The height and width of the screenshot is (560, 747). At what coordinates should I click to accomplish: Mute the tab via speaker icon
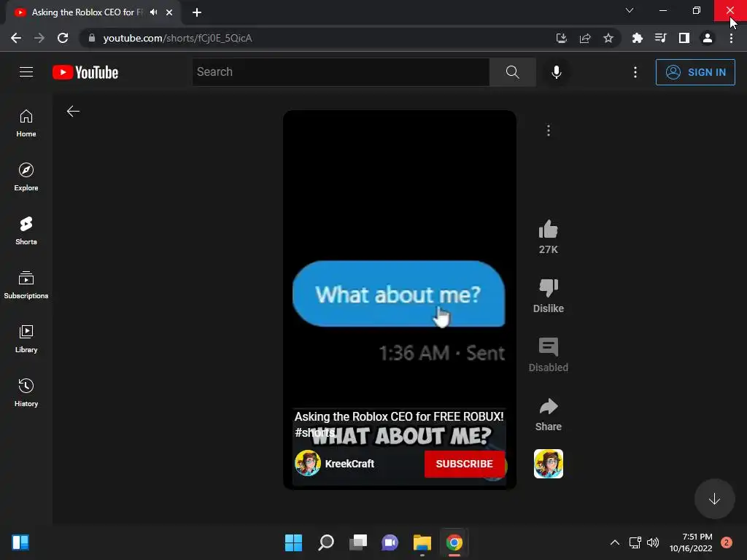(x=153, y=12)
